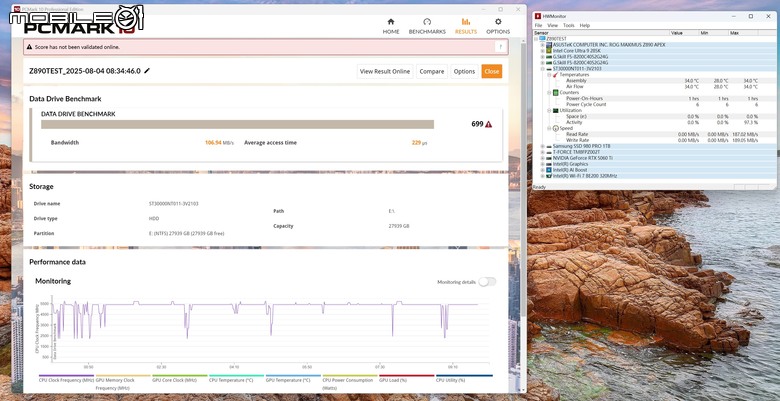Toggle the Monitoring details switch
780x401 pixels.
(x=487, y=282)
